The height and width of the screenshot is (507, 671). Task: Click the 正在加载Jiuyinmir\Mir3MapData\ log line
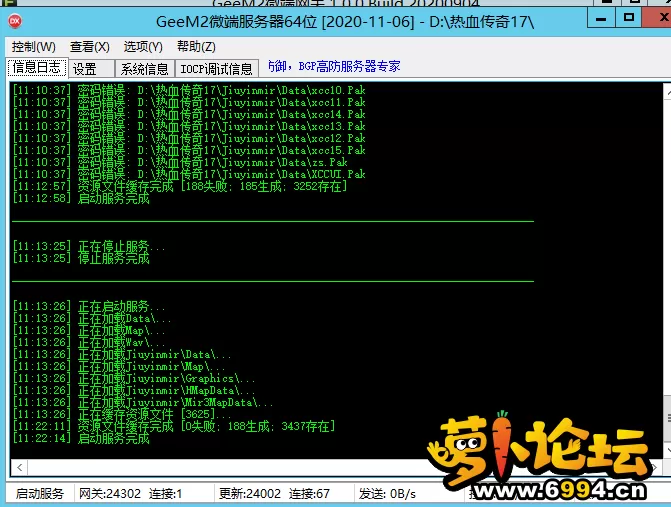[143, 402]
